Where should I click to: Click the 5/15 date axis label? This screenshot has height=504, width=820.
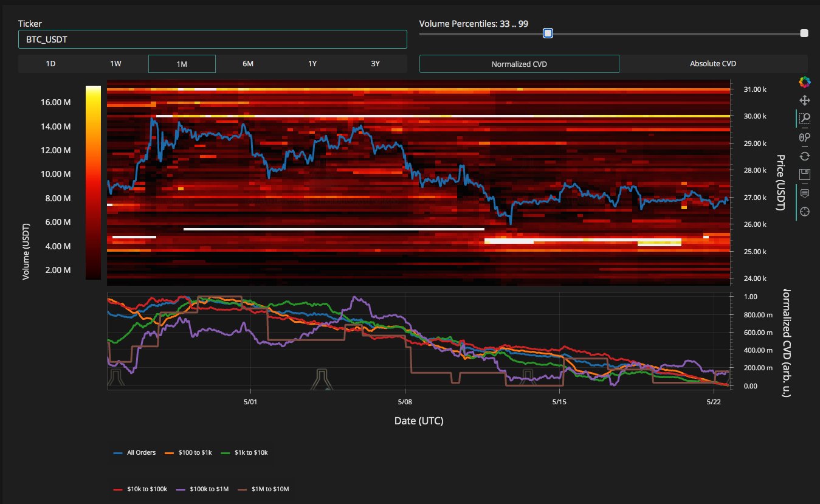point(559,402)
